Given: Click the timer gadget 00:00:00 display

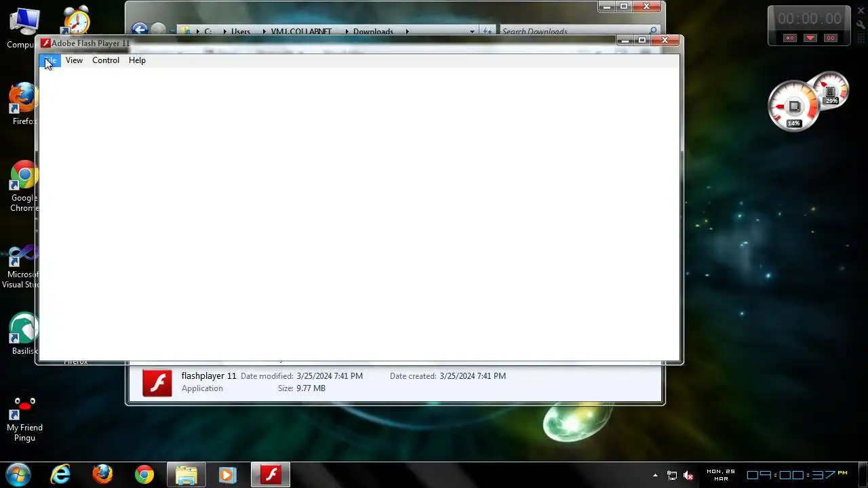Looking at the screenshot, I should [809, 19].
